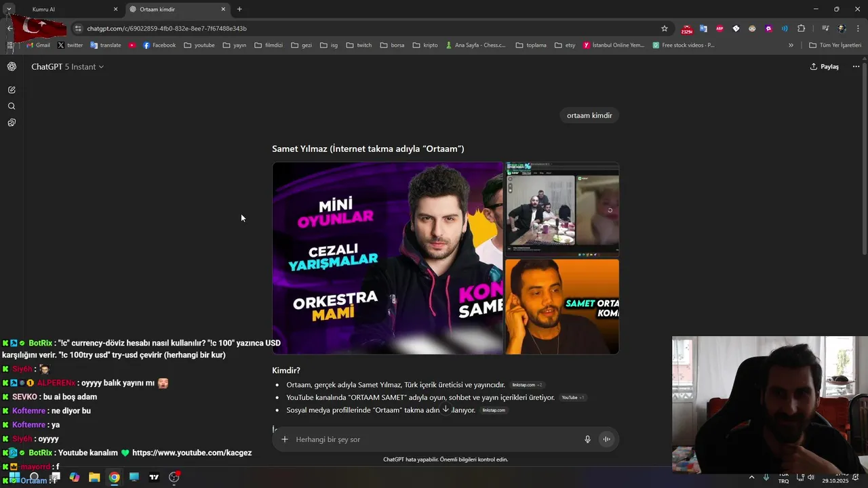Open the youtube.com/kacgez link in chat
This screenshot has width=868, height=488.
(x=192, y=453)
